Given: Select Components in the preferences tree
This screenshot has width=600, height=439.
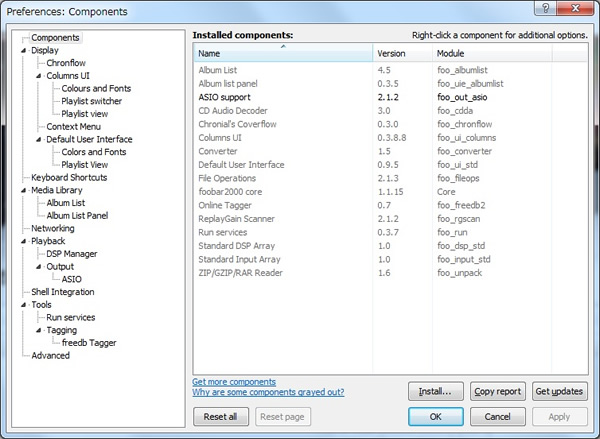Looking at the screenshot, I should pyautogui.click(x=55, y=38).
